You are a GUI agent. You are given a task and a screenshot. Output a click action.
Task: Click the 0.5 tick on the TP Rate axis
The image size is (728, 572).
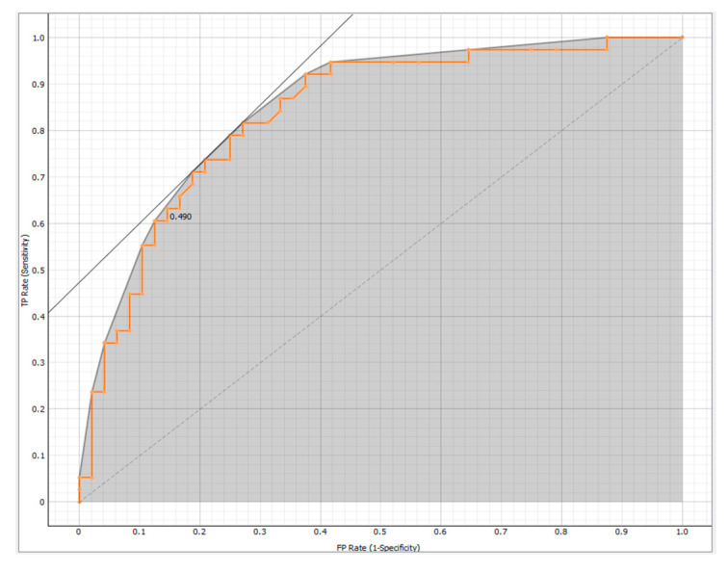[x=39, y=271]
